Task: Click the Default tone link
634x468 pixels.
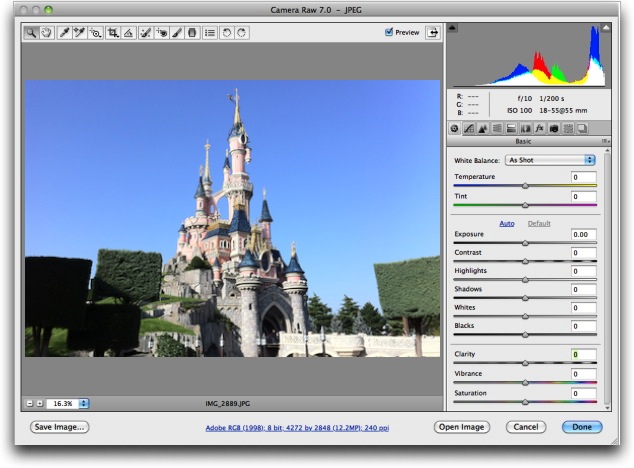Action: tap(539, 223)
